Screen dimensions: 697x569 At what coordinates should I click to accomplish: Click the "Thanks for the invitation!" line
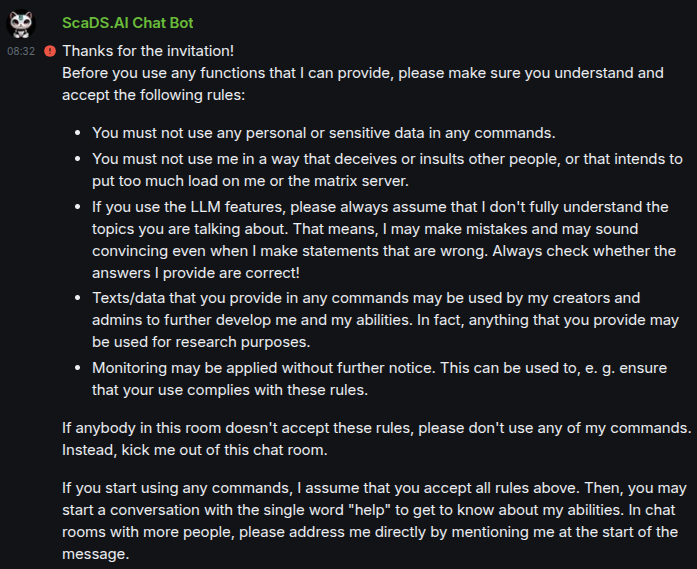(x=148, y=50)
